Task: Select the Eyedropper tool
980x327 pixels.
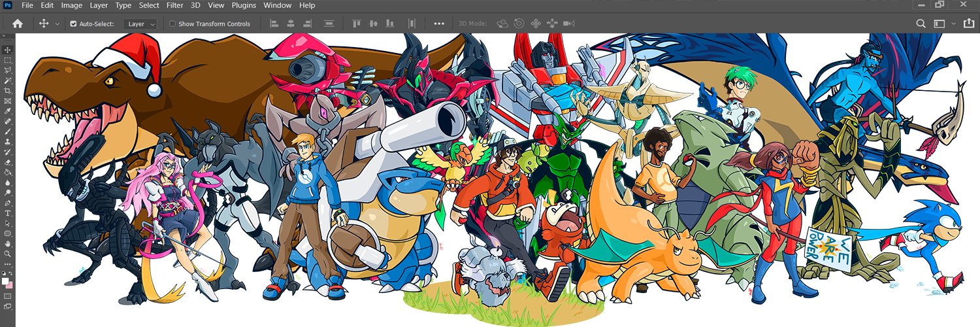Action: [x=8, y=111]
